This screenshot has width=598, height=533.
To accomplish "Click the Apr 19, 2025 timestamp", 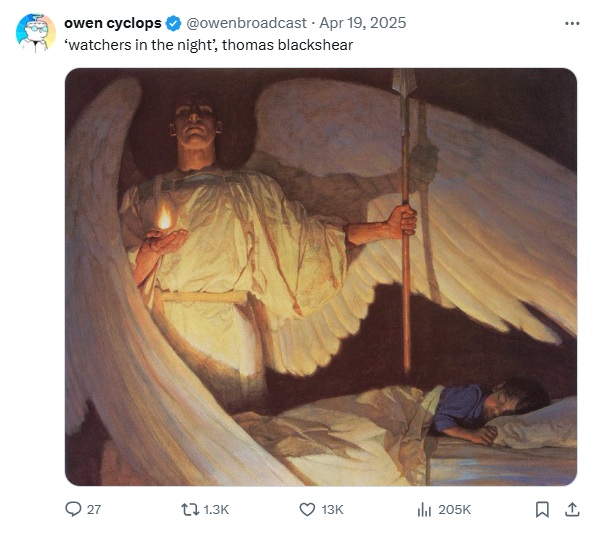I will [363, 23].
